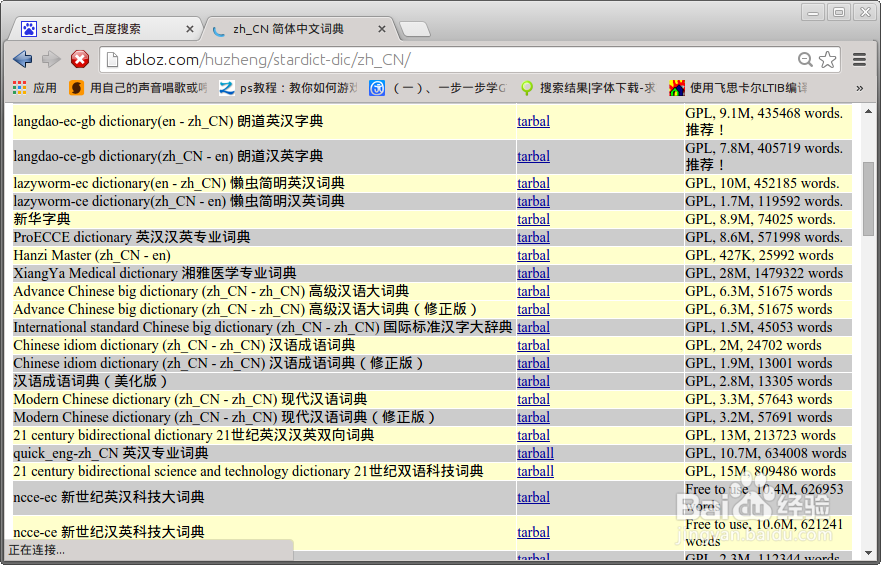Download quick_eng-zh_CN tarball
This screenshot has width=881, height=565.
click(x=535, y=453)
